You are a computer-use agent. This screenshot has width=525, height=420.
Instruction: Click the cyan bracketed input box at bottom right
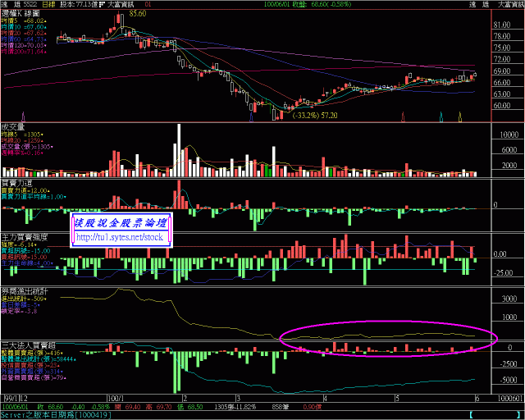496,415
